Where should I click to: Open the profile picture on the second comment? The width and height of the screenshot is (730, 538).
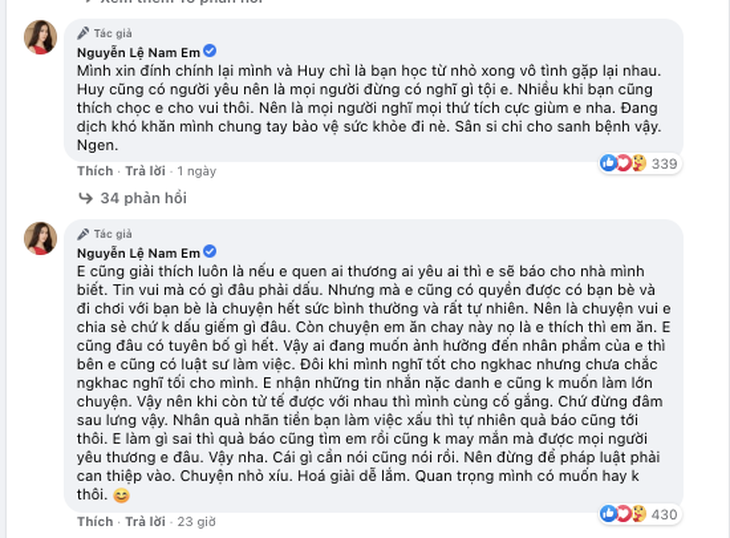click(41, 238)
